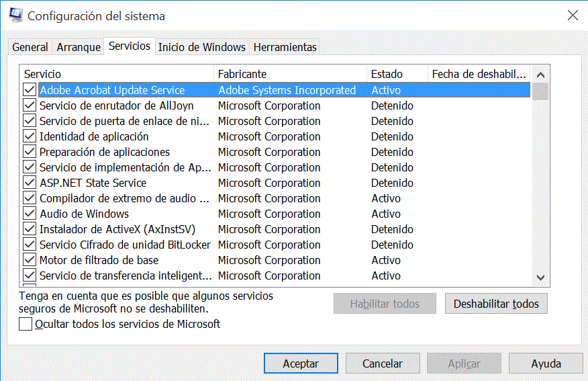Click Activo status of Motor de filtrado de base

pos(386,260)
